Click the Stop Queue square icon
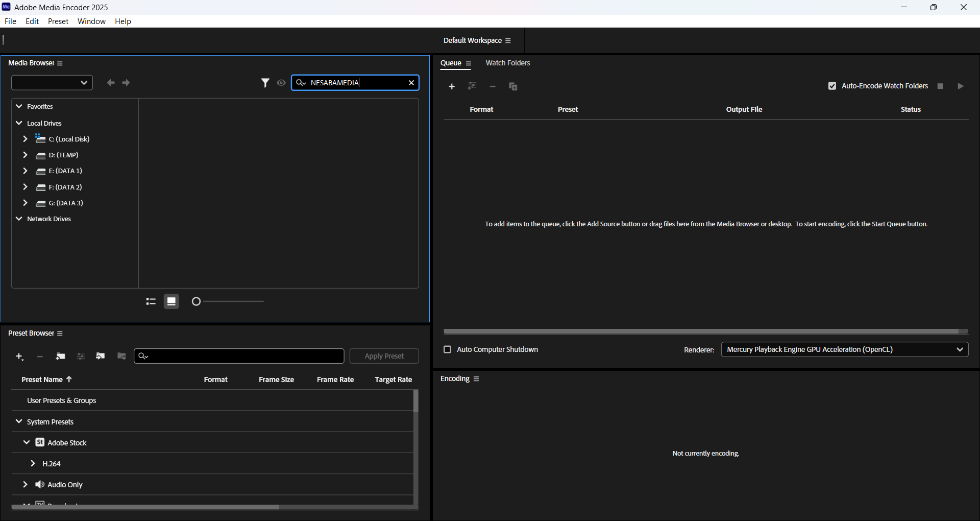 click(x=940, y=86)
